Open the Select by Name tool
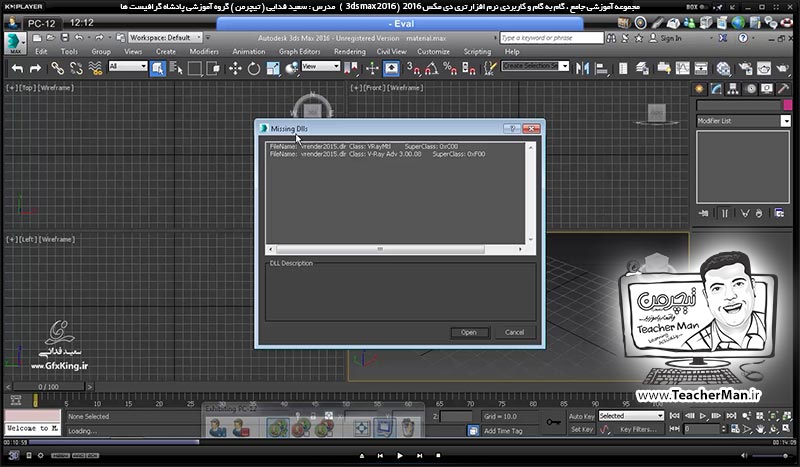The height and width of the screenshot is (467, 800). (x=176, y=68)
